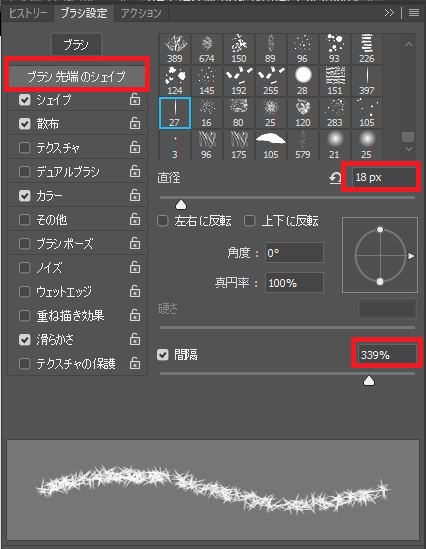Click the 直径 size input field
The height and width of the screenshot is (549, 426).
[384, 177]
